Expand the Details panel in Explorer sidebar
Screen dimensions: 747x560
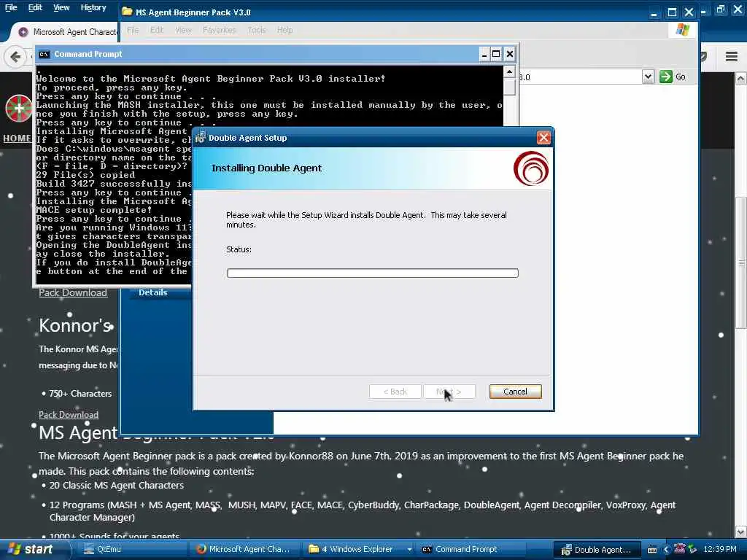pyautogui.click(x=153, y=292)
